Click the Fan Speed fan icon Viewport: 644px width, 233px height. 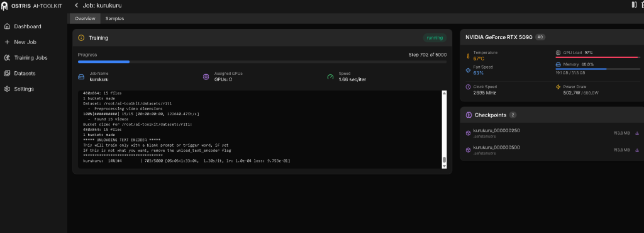pyautogui.click(x=468, y=70)
